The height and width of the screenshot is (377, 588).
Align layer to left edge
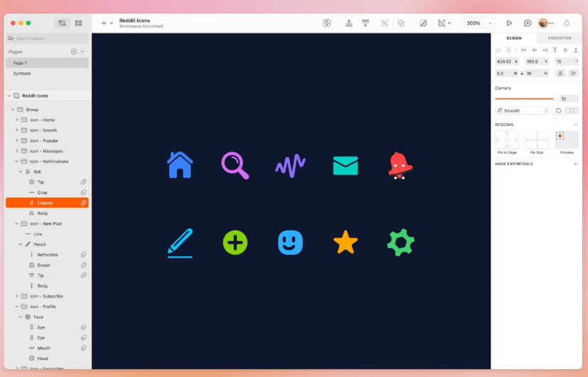(x=524, y=50)
